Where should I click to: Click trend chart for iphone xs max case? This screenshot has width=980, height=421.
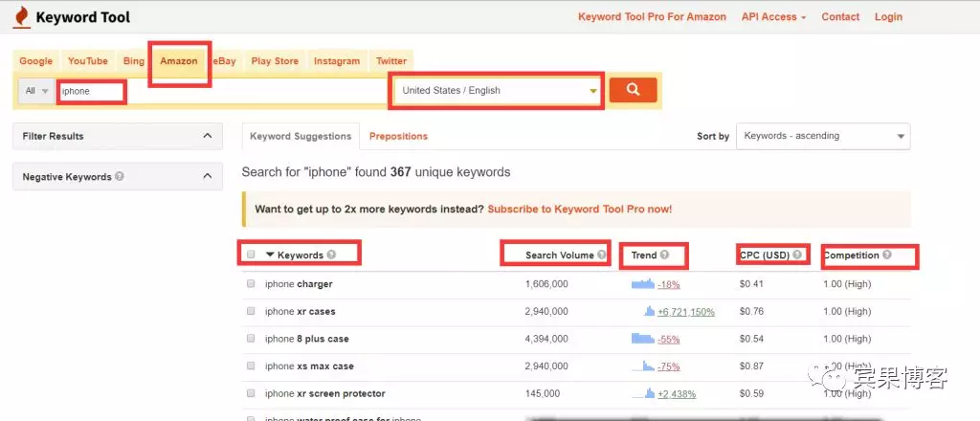click(643, 366)
